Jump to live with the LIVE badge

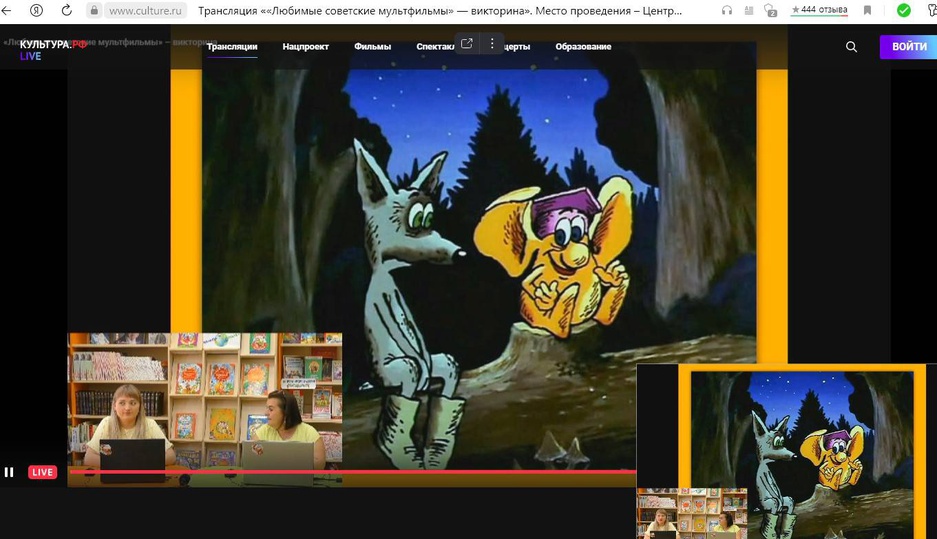[x=42, y=472]
